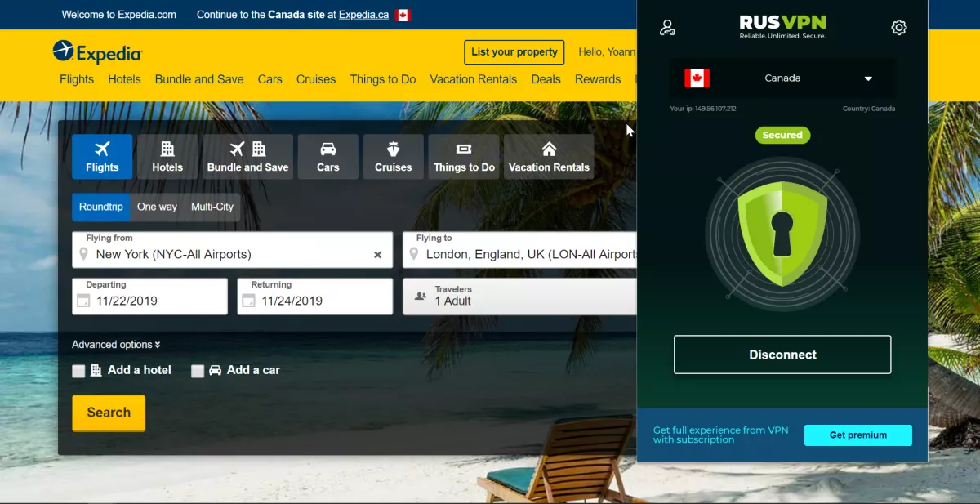Click the location pin in Flying from field
Screen dimensions: 980x504
pyautogui.click(x=83, y=255)
